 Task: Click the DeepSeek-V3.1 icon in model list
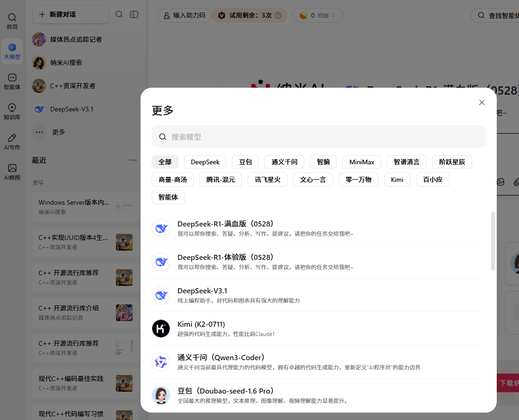[x=161, y=295]
